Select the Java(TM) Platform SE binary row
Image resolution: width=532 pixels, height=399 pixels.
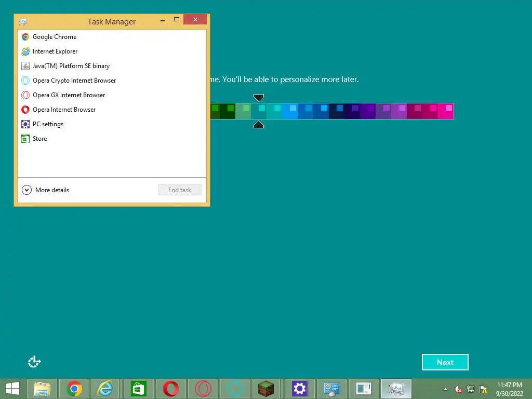click(x=112, y=66)
